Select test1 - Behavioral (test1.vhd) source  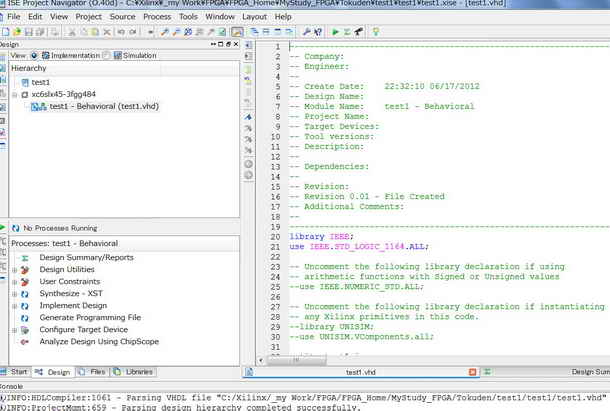pyautogui.click(x=104, y=106)
